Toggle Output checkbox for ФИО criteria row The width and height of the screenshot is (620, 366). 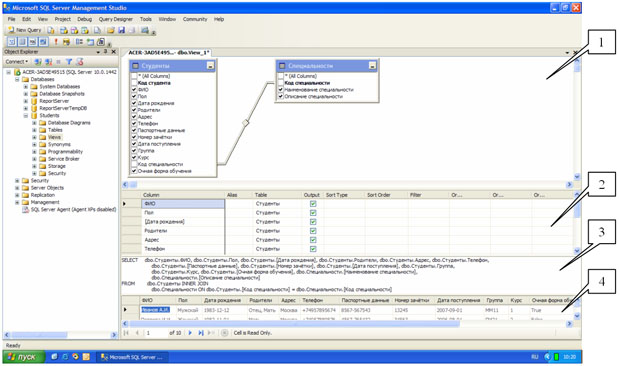tap(313, 204)
